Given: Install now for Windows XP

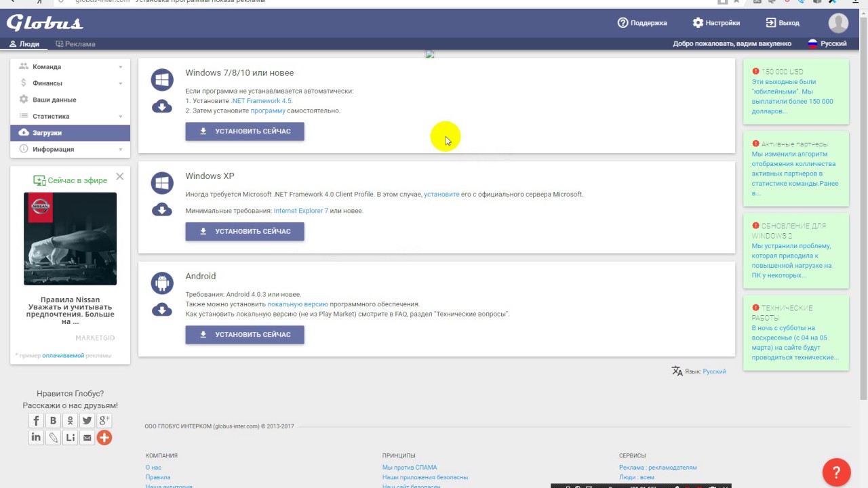Looking at the screenshot, I should 245,232.
